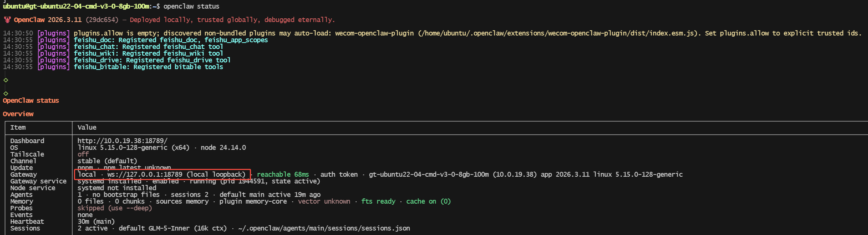Click the sessions.json file path

pyautogui.click(x=324, y=228)
